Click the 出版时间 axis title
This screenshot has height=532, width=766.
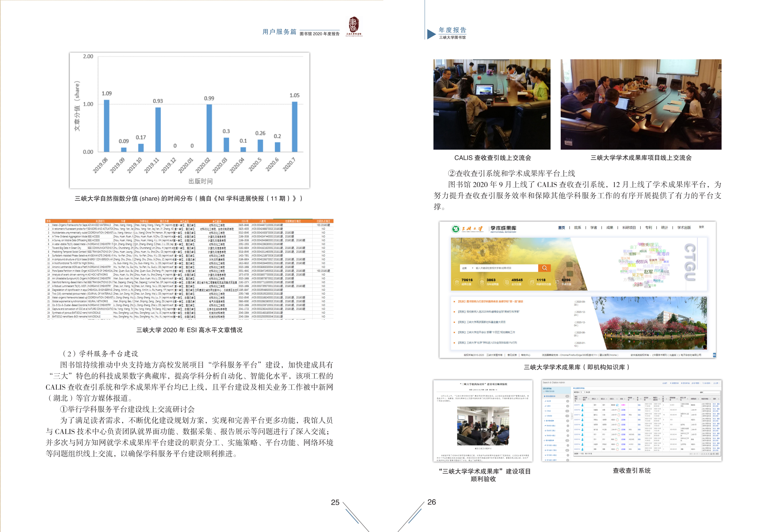point(201,181)
